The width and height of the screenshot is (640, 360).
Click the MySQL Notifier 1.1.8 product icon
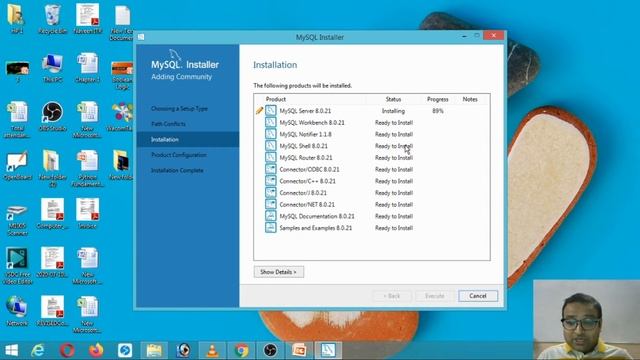(271, 134)
